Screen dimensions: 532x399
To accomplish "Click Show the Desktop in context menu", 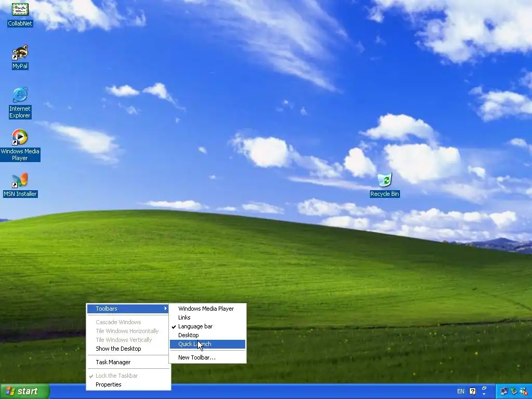I will [128, 349].
